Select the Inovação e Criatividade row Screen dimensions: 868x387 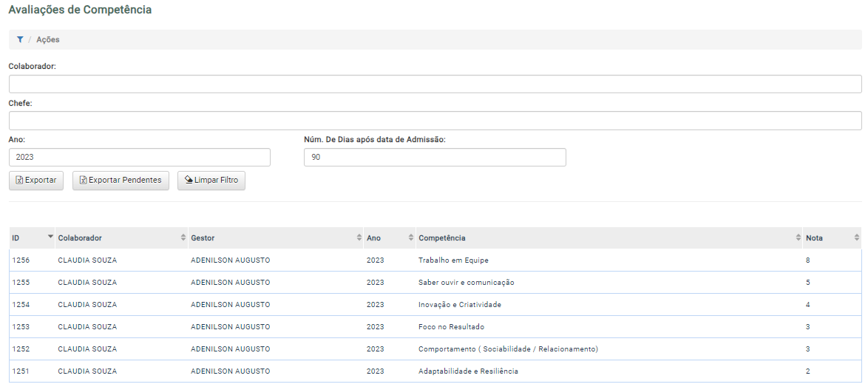(435, 305)
